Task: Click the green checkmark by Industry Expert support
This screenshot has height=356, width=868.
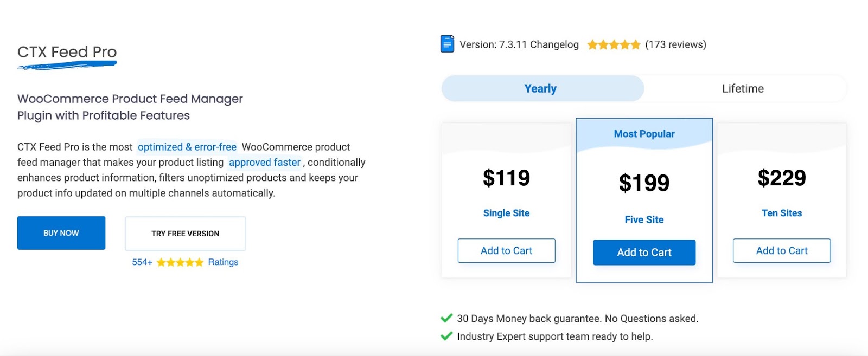Action: tap(446, 336)
